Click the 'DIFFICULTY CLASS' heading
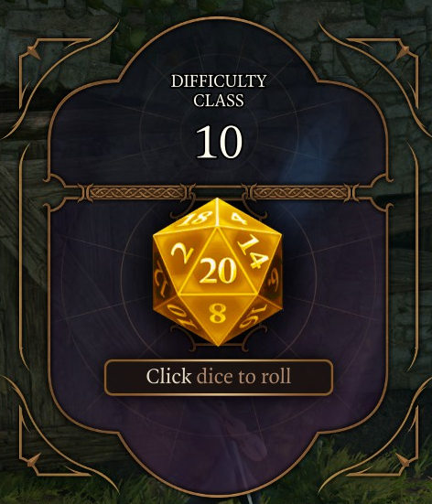Image resolution: width=432 pixels, height=504 pixels. pos(219,91)
